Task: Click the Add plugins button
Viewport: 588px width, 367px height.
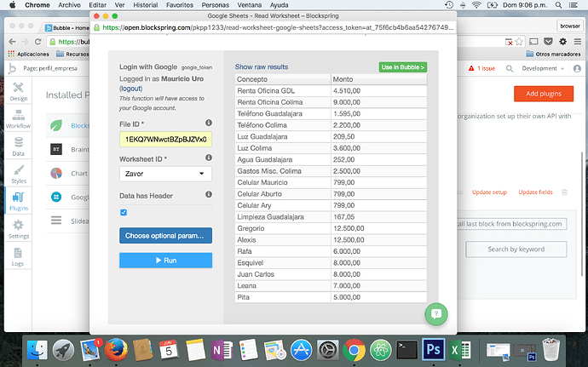Action: click(544, 94)
